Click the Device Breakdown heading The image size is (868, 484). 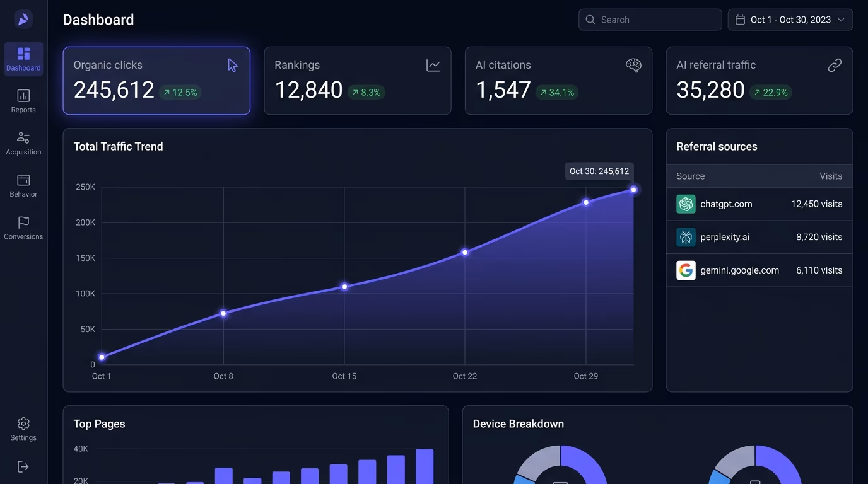click(x=518, y=424)
